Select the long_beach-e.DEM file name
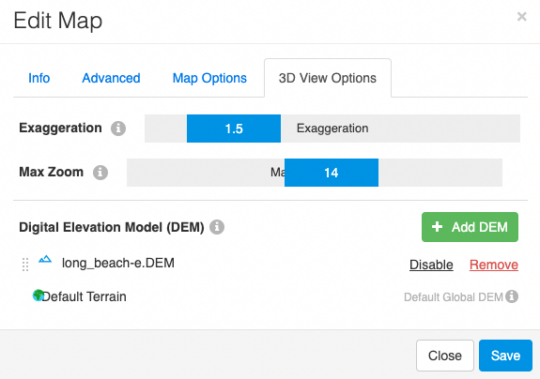 click(118, 263)
